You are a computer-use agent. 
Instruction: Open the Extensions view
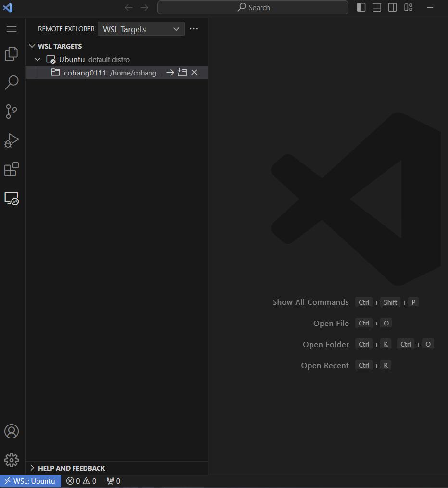(12, 169)
